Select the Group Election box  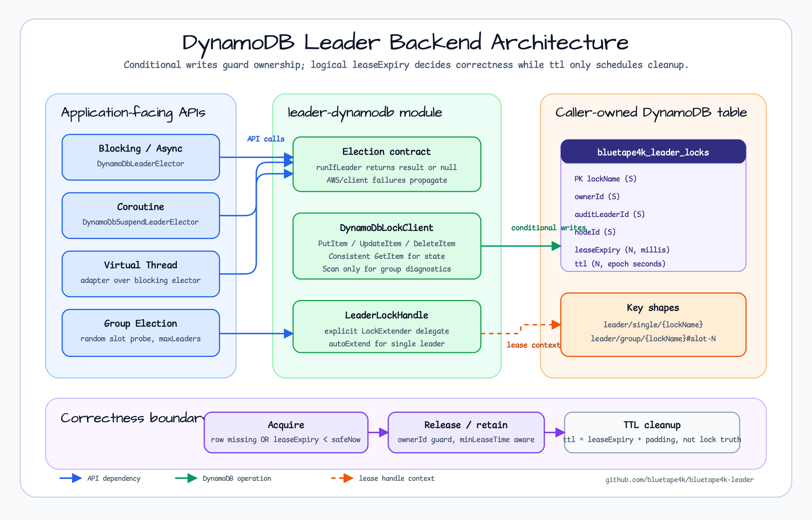pos(141,333)
